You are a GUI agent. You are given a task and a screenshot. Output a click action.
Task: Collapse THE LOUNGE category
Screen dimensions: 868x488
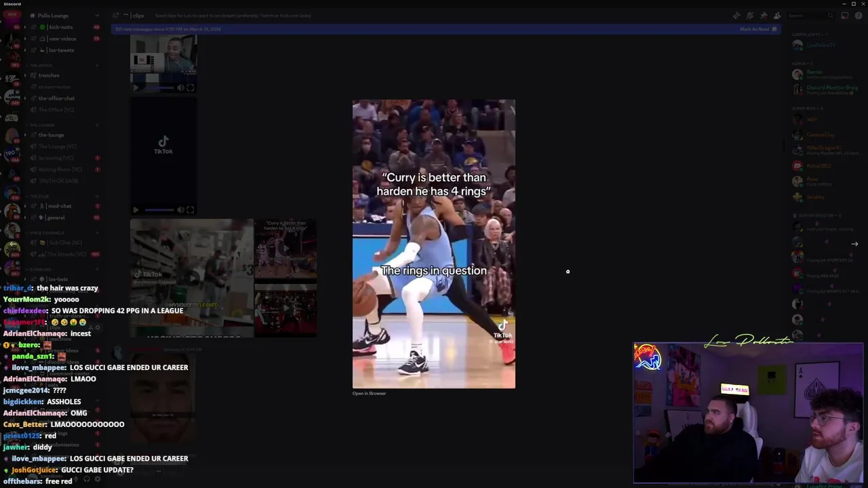42,125
